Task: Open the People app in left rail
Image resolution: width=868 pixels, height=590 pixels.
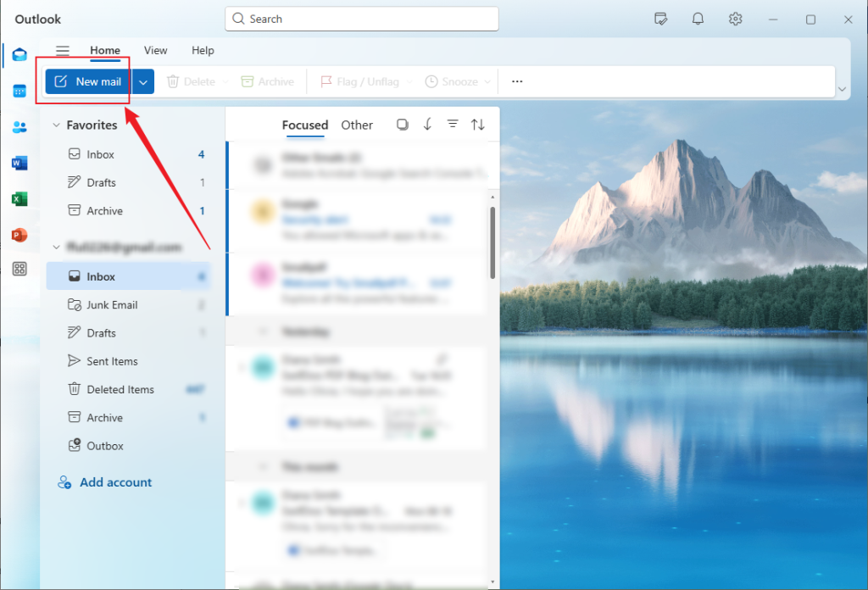Action: 19,126
